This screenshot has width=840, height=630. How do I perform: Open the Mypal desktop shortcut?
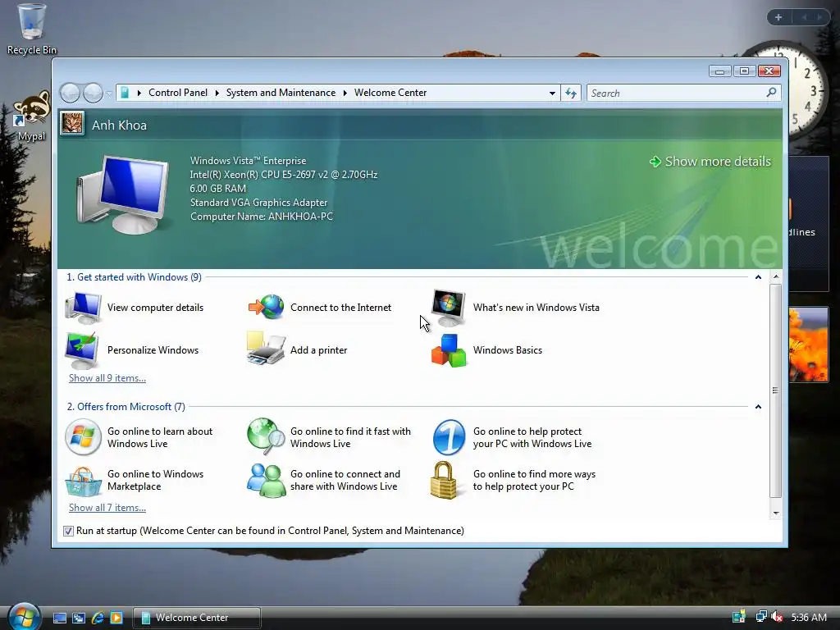[32, 116]
